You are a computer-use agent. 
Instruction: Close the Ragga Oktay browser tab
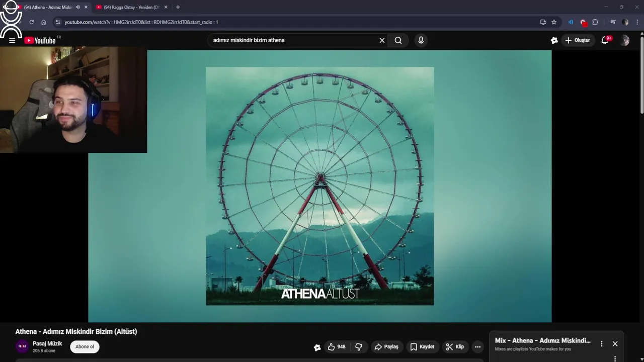coord(166,7)
